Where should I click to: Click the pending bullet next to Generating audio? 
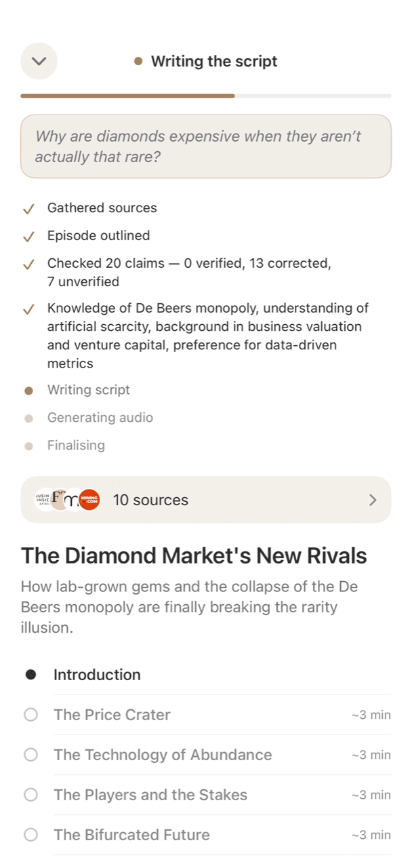[28, 418]
